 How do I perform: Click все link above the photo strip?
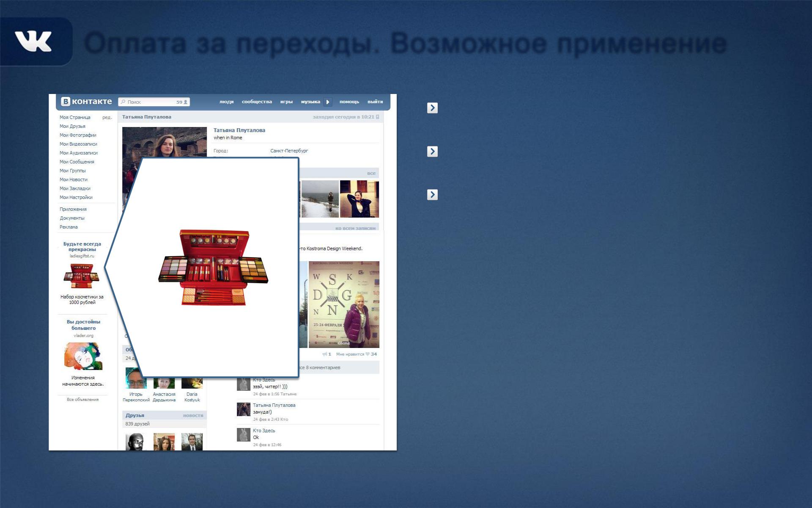tap(371, 173)
